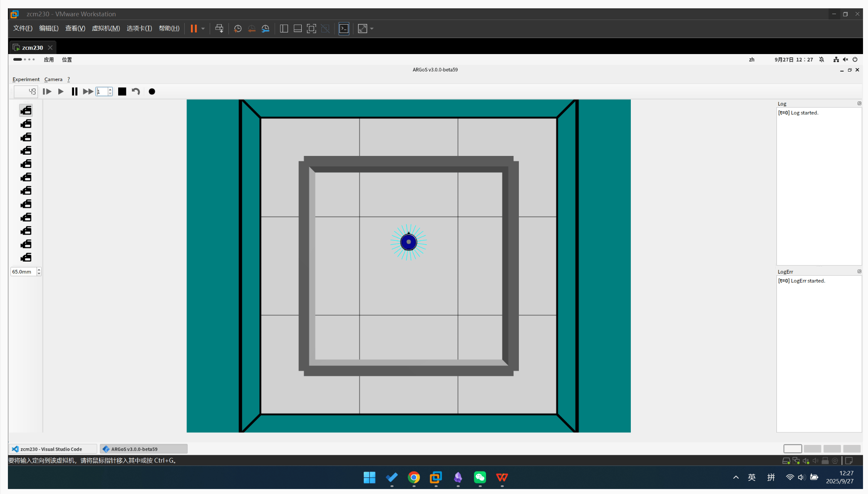Take a VM snapshot via clock icon
Screen dimensions: 868x494
click(x=238, y=28)
